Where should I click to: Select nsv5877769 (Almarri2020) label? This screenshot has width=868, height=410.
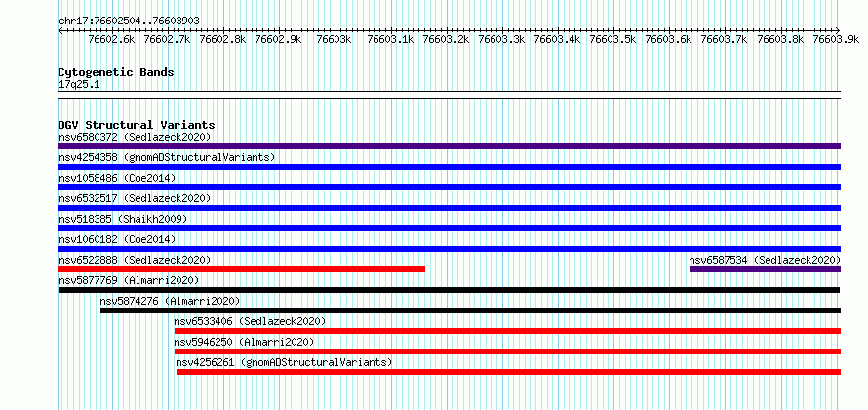pos(129,280)
